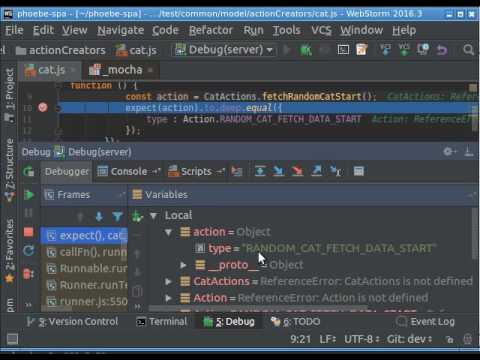Screen dimensions: 480x360
Task: Select the Runner.runTe frame
Action: point(84,285)
